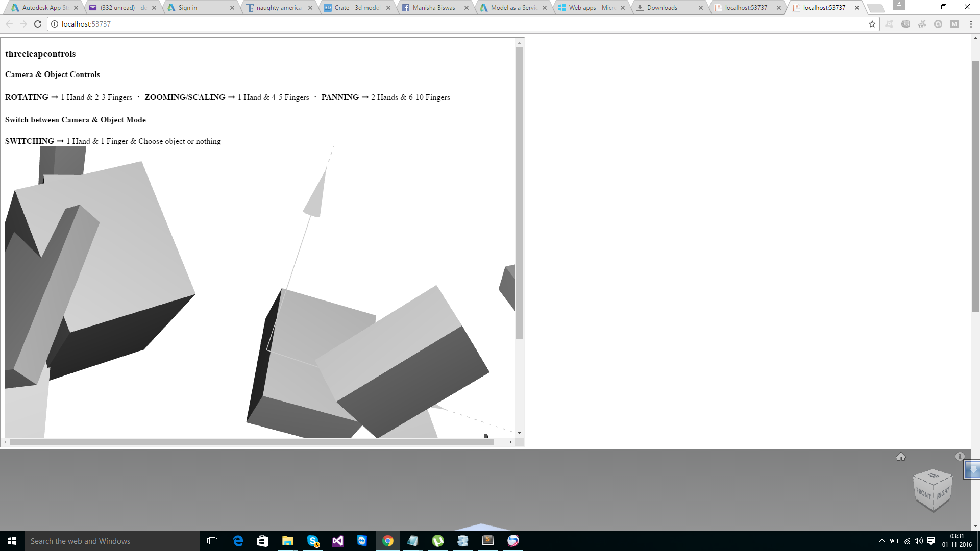
Task: Click the blue download arrow icon
Action: point(972,469)
